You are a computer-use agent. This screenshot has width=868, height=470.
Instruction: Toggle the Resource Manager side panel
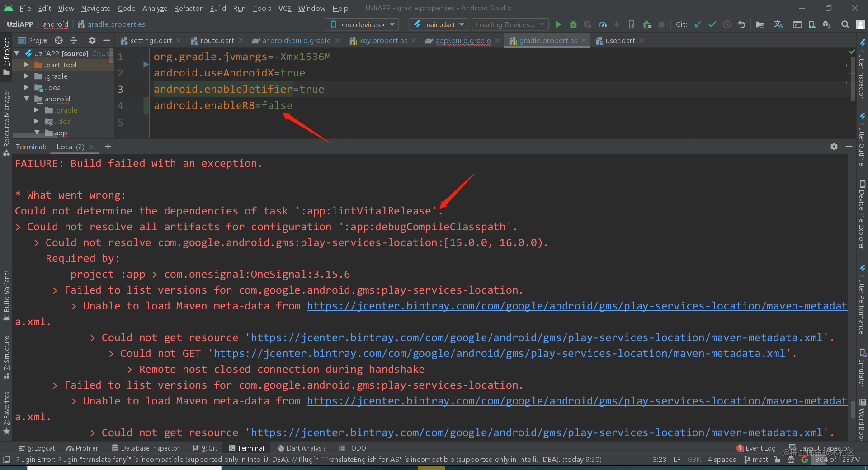coord(6,122)
